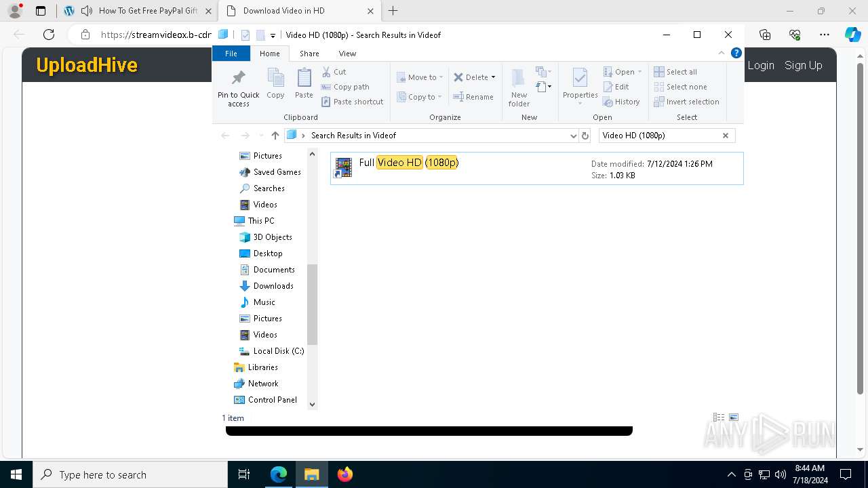The width and height of the screenshot is (868, 488).
Task: Click the Windows taskbar search box
Action: coord(130,474)
